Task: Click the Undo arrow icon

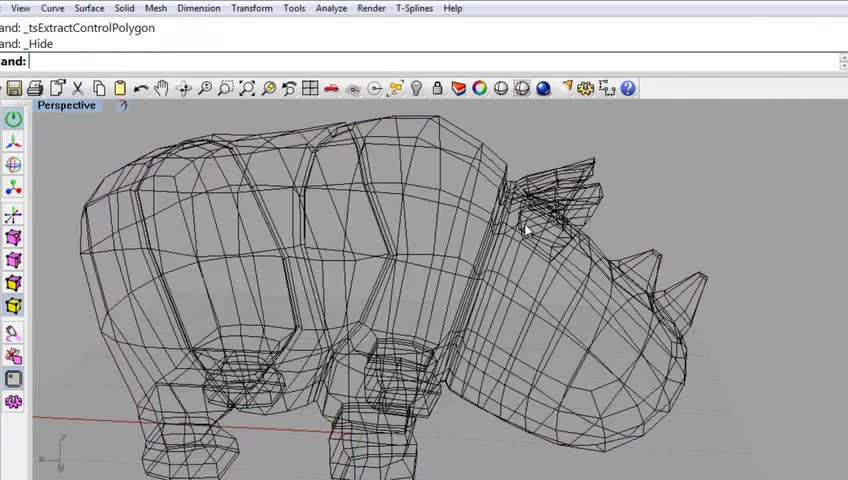Action: tap(140, 89)
